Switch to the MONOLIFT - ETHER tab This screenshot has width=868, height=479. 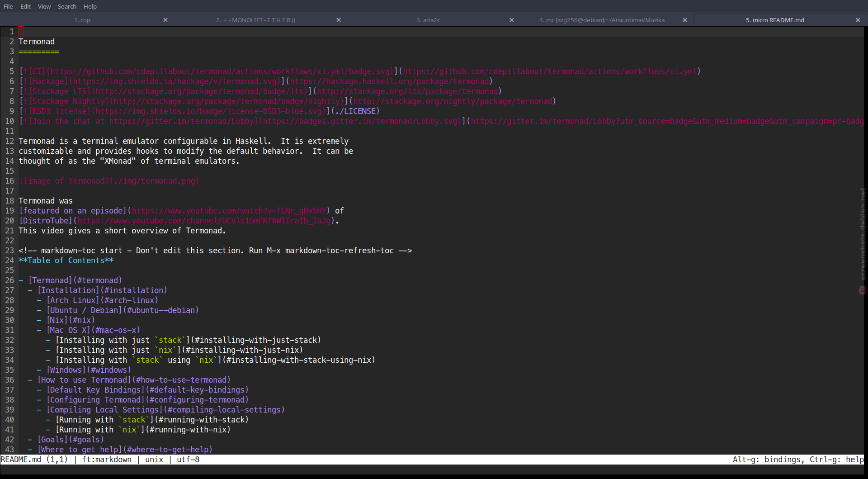(255, 20)
